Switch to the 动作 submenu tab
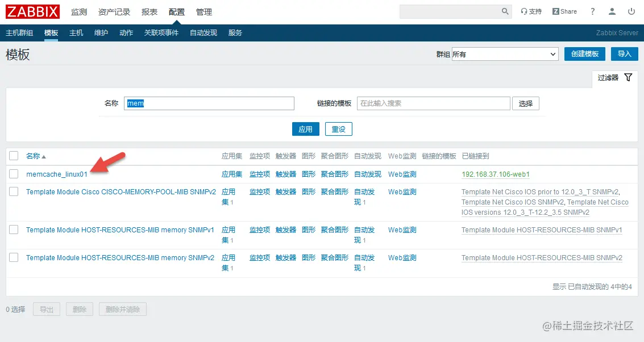Viewport: 644px width, 342px height. pos(126,33)
